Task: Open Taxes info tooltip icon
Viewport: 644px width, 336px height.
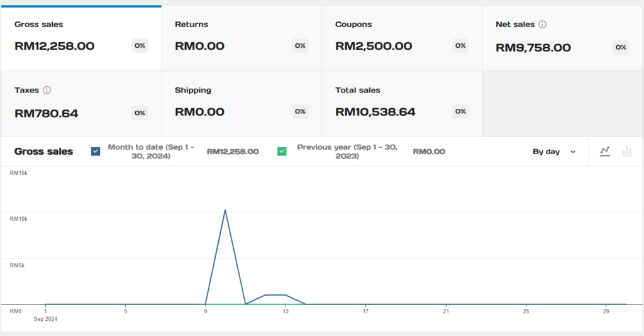Action: pos(47,90)
